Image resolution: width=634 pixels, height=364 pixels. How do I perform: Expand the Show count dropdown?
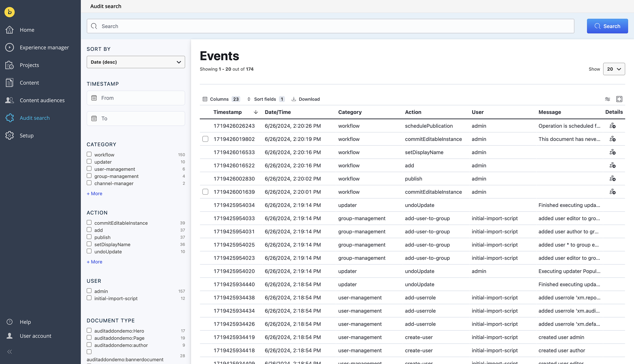(x=614, y=69)
